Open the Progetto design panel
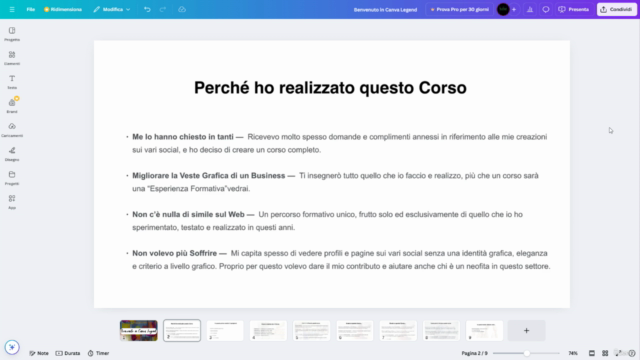The width and height of the screenshot is (640, 360). pyautogui.click(x=12, y=34)
